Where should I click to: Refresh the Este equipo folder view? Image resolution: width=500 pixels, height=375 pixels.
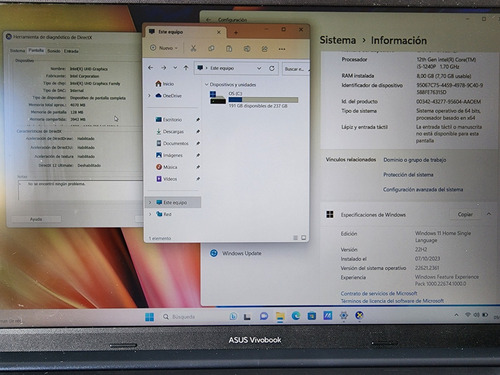coord(272,68)
